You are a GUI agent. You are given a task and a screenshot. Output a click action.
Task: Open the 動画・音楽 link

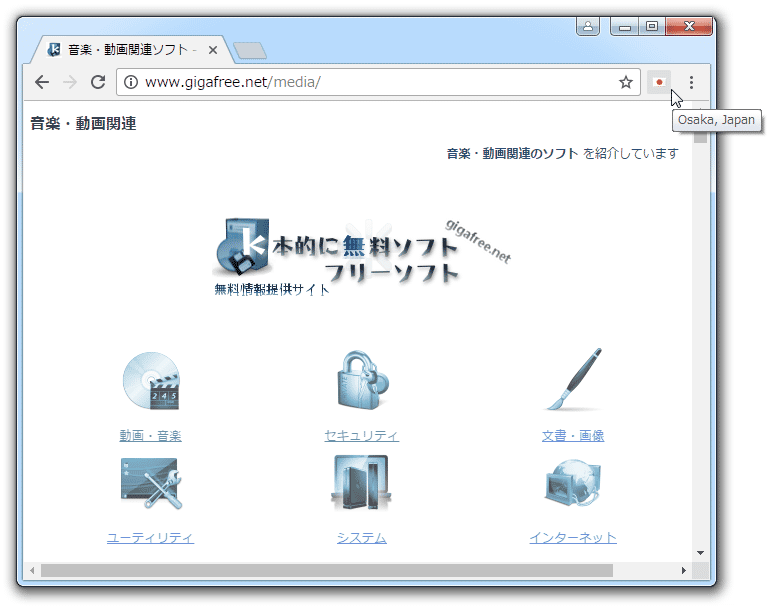[150, 436]
